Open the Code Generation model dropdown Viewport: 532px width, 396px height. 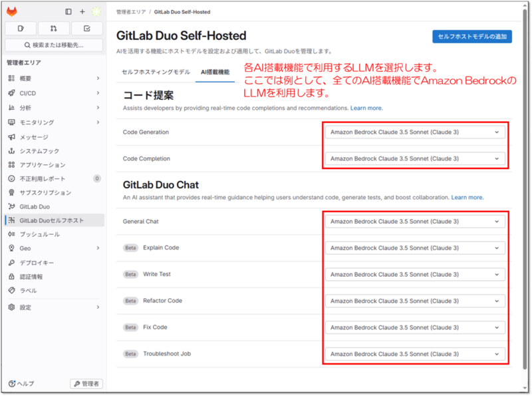(415, 132)
